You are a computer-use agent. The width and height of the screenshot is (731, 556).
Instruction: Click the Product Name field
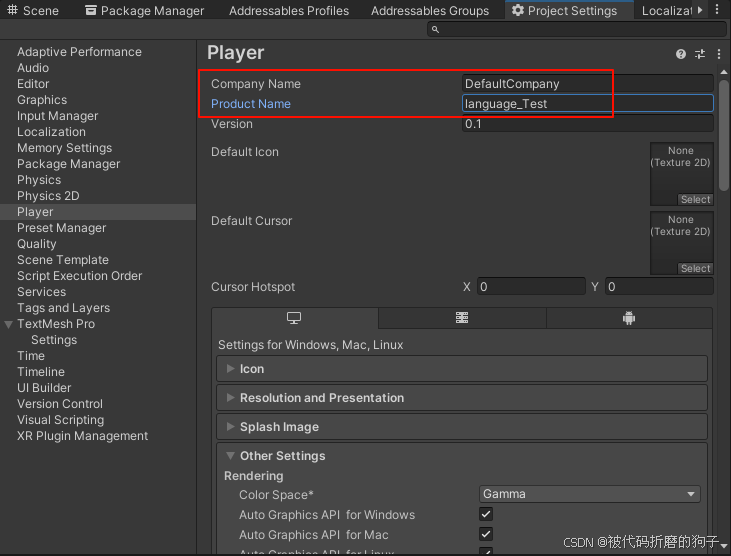click(x=587, y=103)
